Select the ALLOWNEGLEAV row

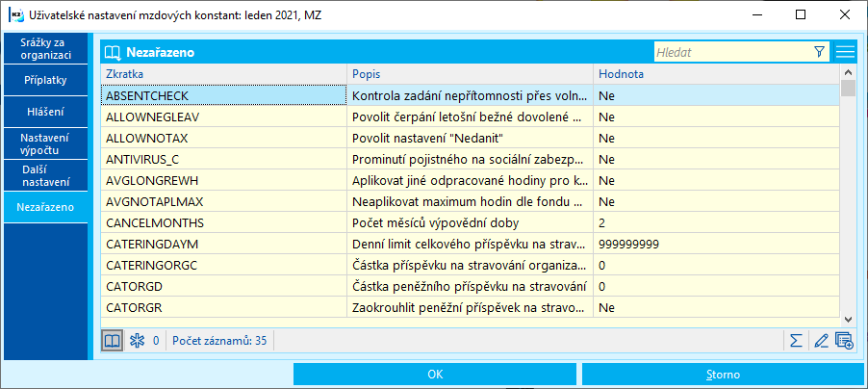(x=470, y=117)
